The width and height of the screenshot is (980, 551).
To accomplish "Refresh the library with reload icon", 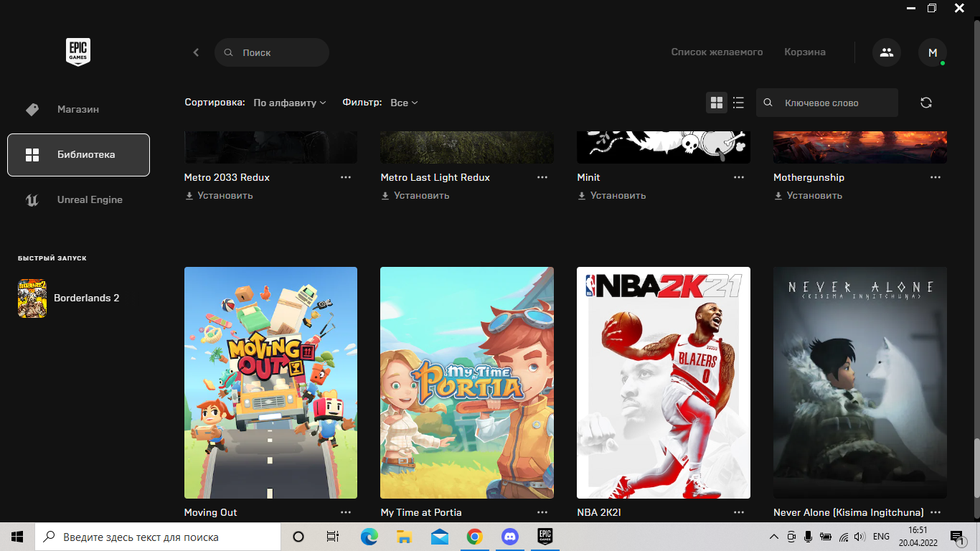I will [926, 103].
